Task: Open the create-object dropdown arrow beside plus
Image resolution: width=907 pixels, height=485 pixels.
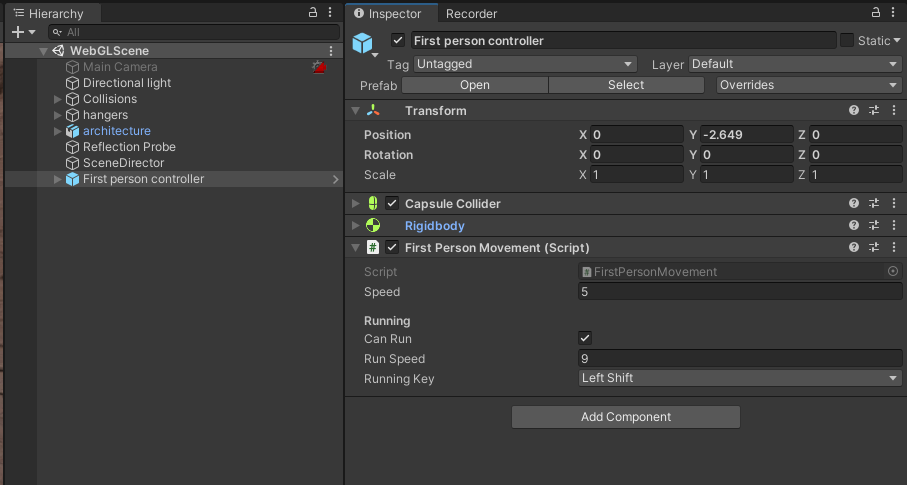Action: tap(32, 32)
